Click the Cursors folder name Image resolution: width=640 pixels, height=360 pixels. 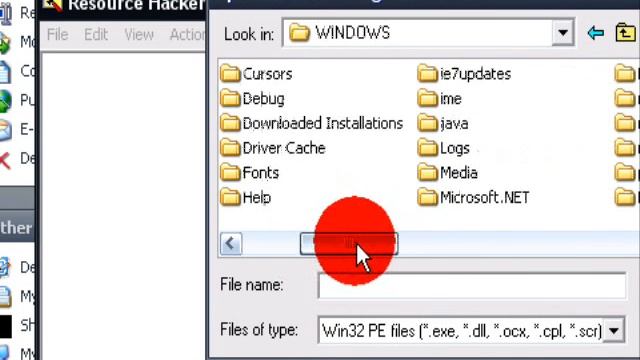[x=267, y=74]
